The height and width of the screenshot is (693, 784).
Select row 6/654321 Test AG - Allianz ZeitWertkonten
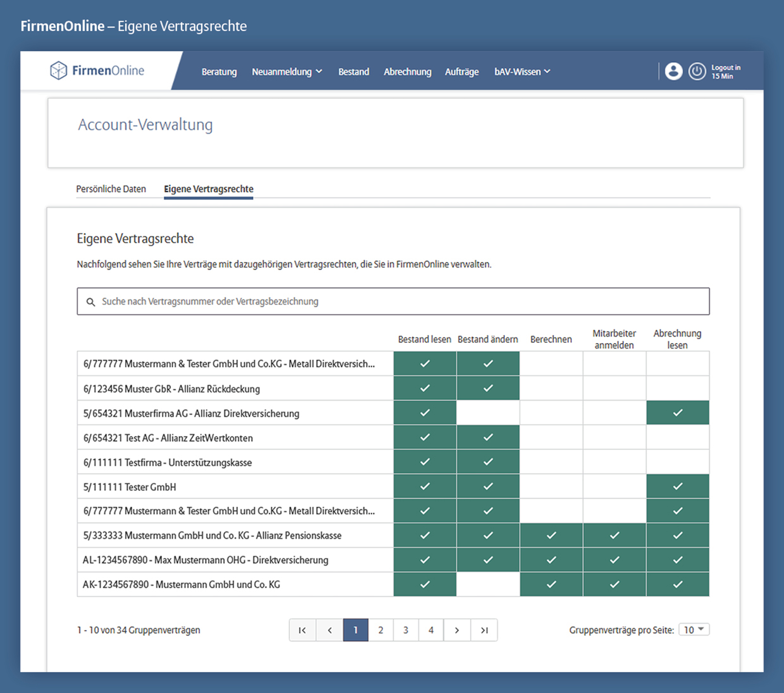point(393,438)
